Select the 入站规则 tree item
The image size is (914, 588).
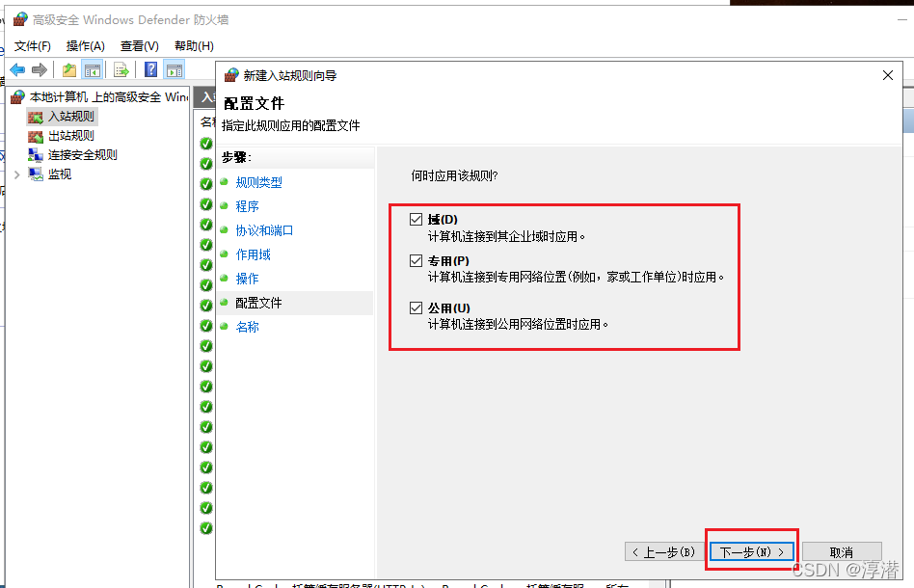62,117
